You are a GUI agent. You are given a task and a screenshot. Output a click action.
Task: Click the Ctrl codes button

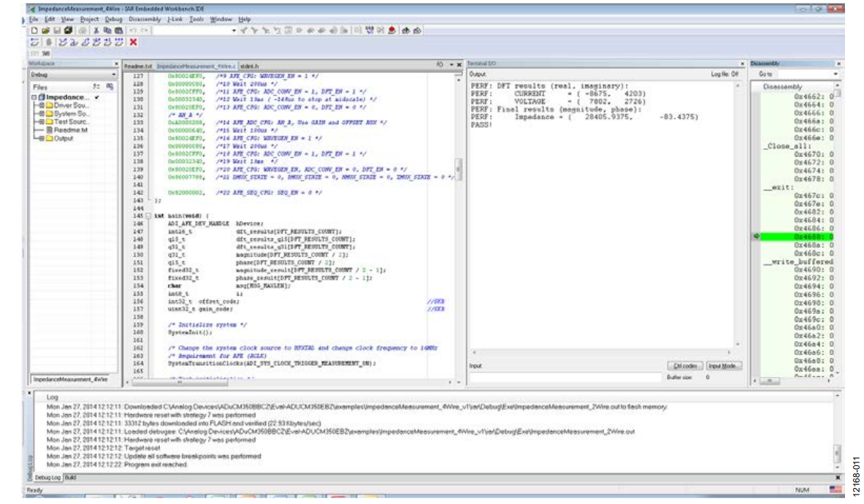pos(685,366)
